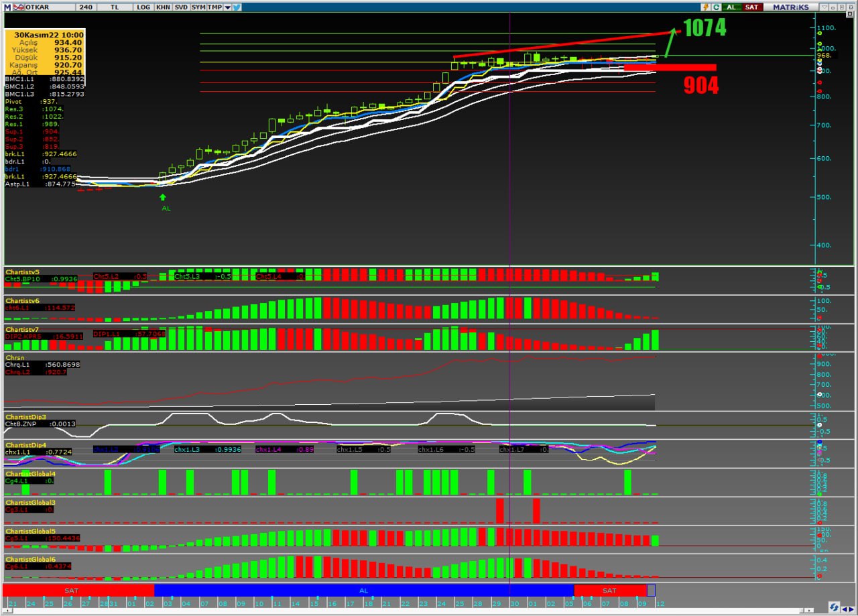Toggle the KHN channel button
Viewport: 858px width, 616px height.
coord(163,7)
